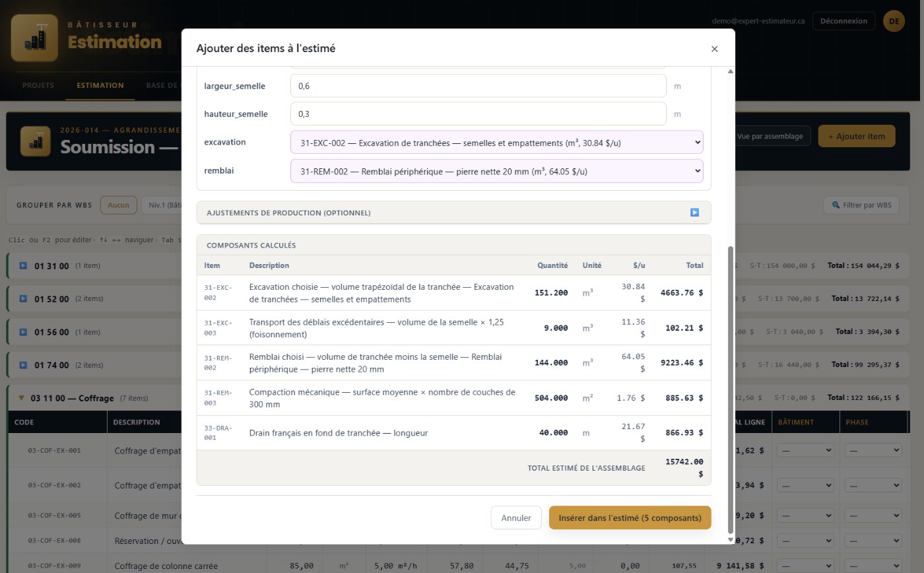Viewport: 924px width, 573px height.
Task: Expand the 01 31 00 group
Action: [23, 265]
